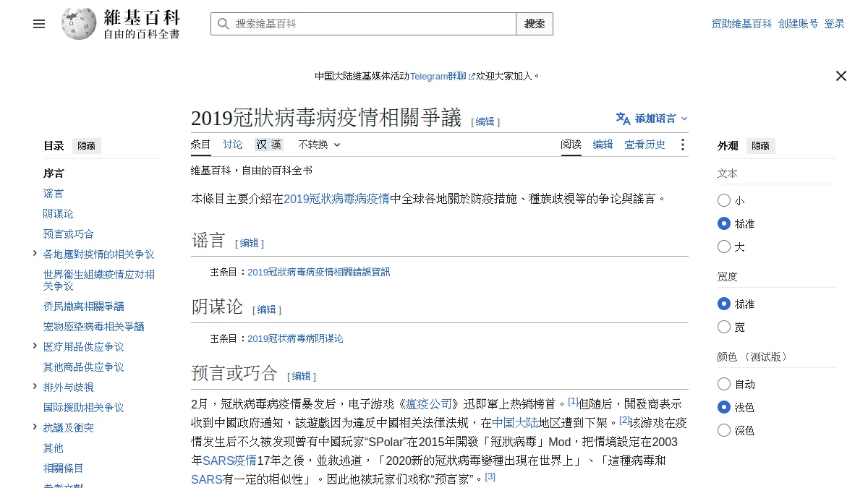
Task: Open the 不转换 variant dropdown
Action: (x=319, y=145)
